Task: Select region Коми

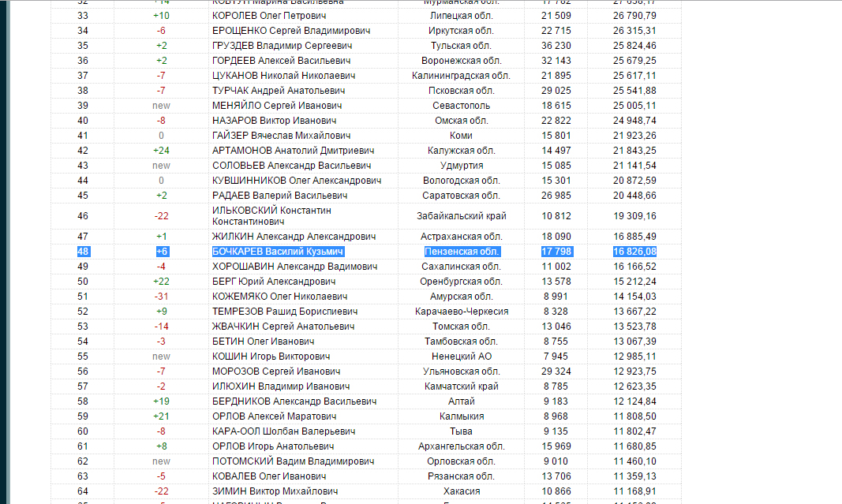Action: click(462, 136)
